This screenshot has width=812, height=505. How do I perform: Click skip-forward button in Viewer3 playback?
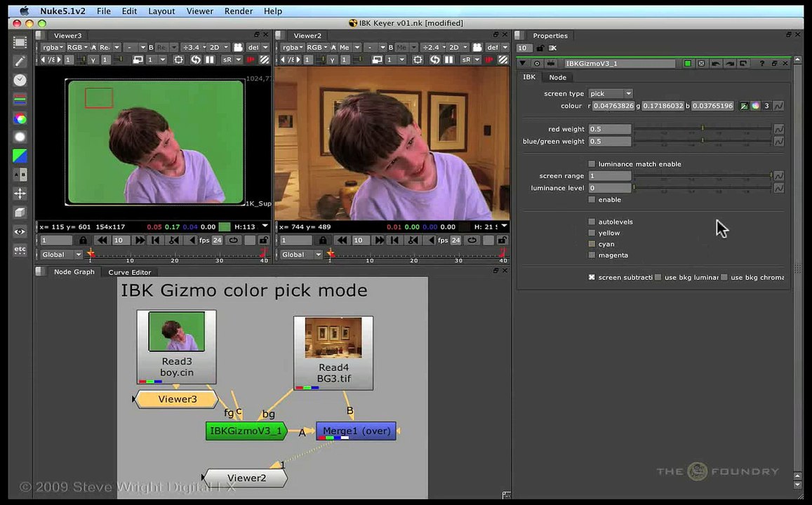(x=140, y=240)
